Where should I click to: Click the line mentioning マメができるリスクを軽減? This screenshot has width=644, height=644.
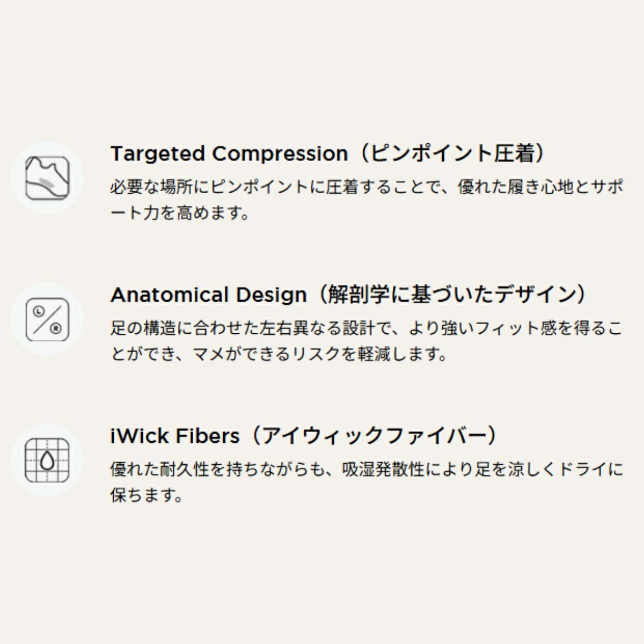pos(279,354)
